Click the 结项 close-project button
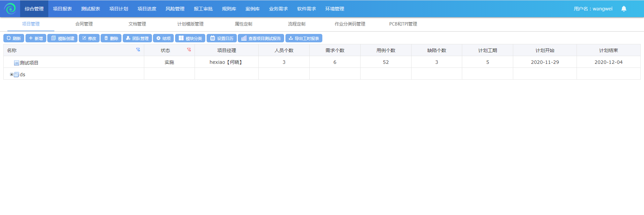644x215 pixels. pos(163,38)
